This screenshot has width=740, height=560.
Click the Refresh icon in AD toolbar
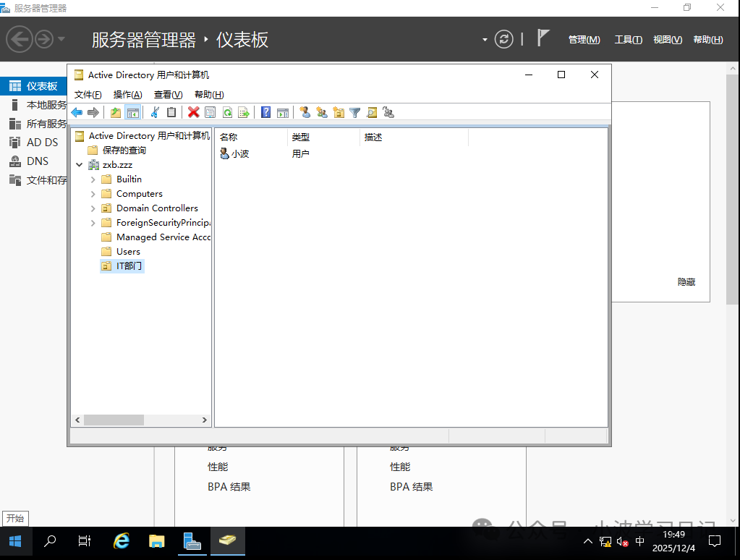tap(227, 112)
